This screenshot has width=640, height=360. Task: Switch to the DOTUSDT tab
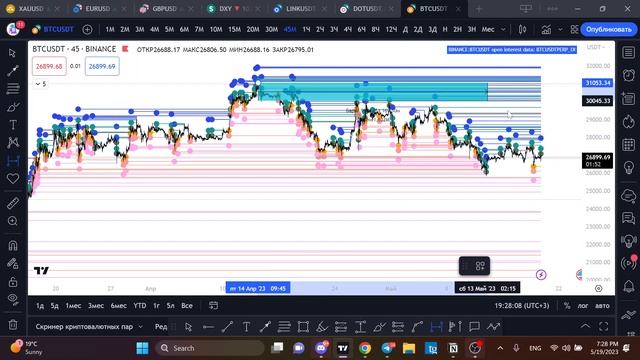point(366,9)
